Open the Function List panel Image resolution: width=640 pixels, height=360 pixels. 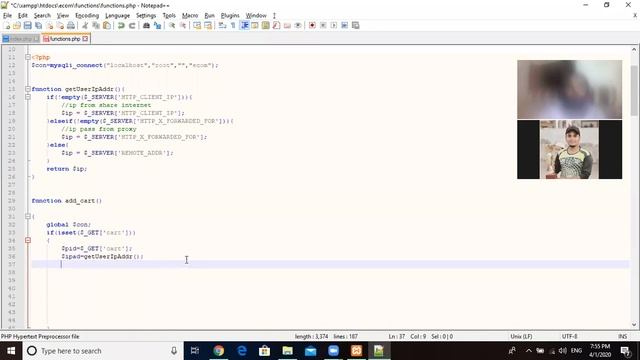click(276, 25)
